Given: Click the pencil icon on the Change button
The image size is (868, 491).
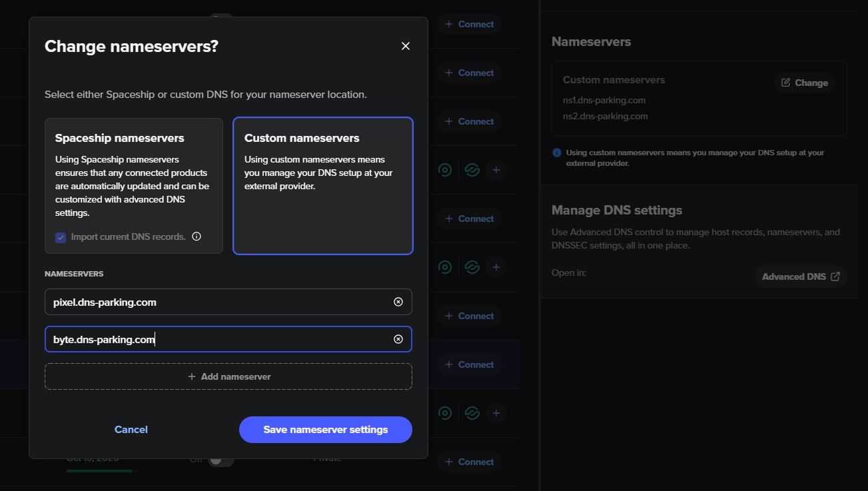Looking at the screenshot, I should [x=786, y=83].
